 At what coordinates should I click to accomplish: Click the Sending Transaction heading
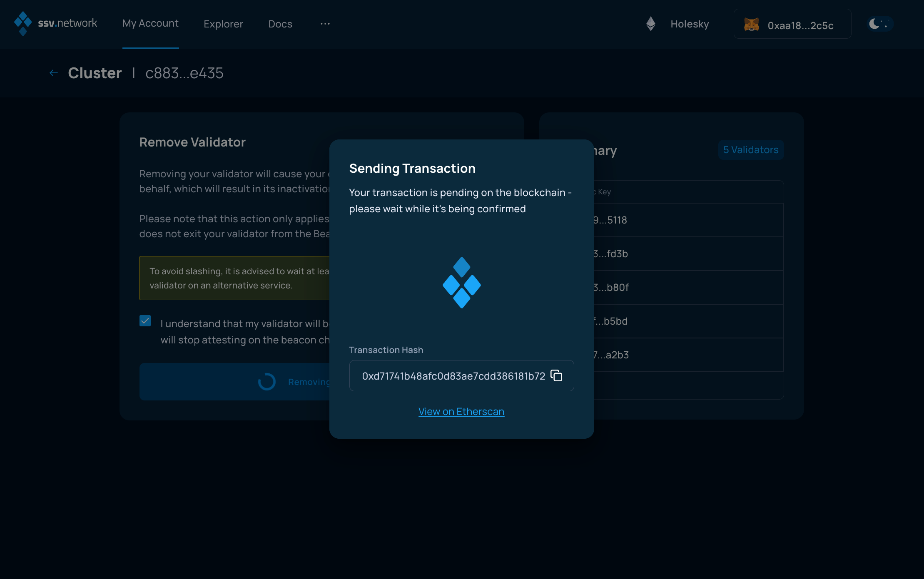pyautogui.click(x=412, y=168)
